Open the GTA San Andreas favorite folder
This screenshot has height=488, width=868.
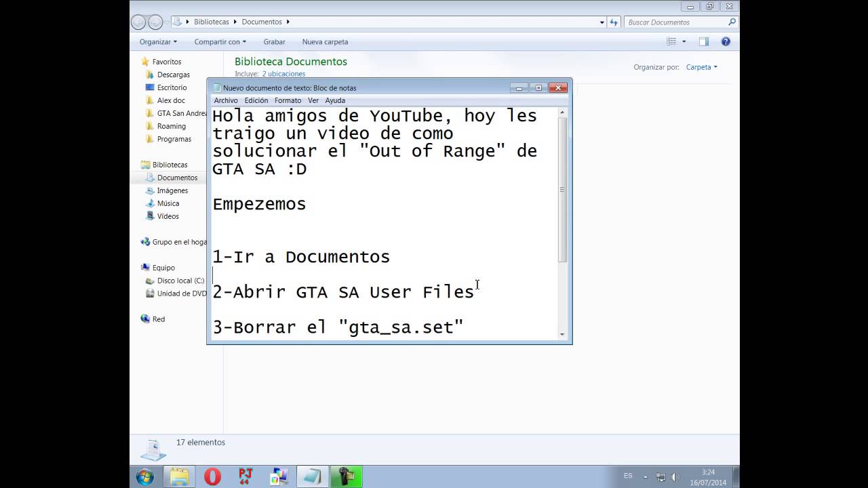[x=182, y=113]
